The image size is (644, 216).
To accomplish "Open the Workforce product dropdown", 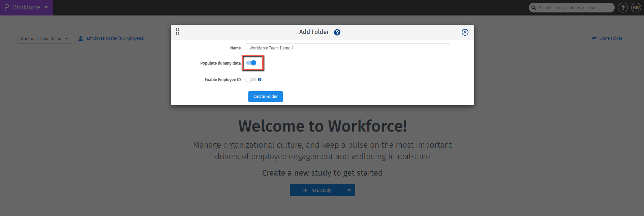I will [27, 7].
